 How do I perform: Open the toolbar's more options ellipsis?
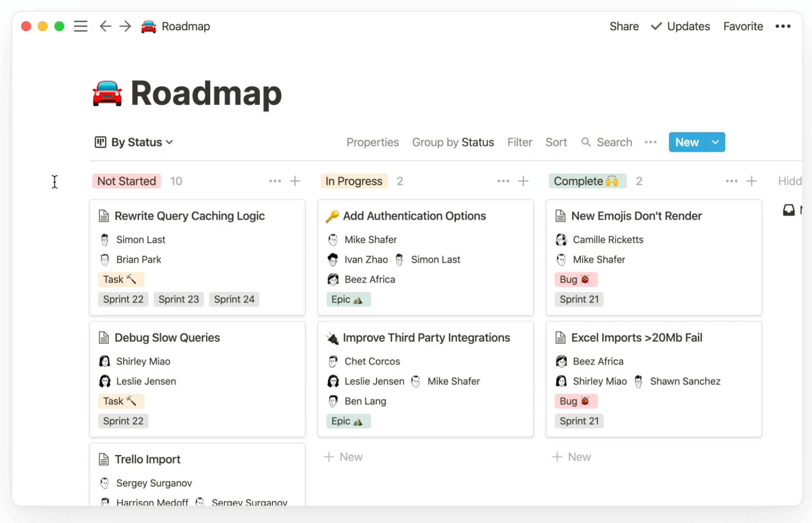[x=650, y=142]
